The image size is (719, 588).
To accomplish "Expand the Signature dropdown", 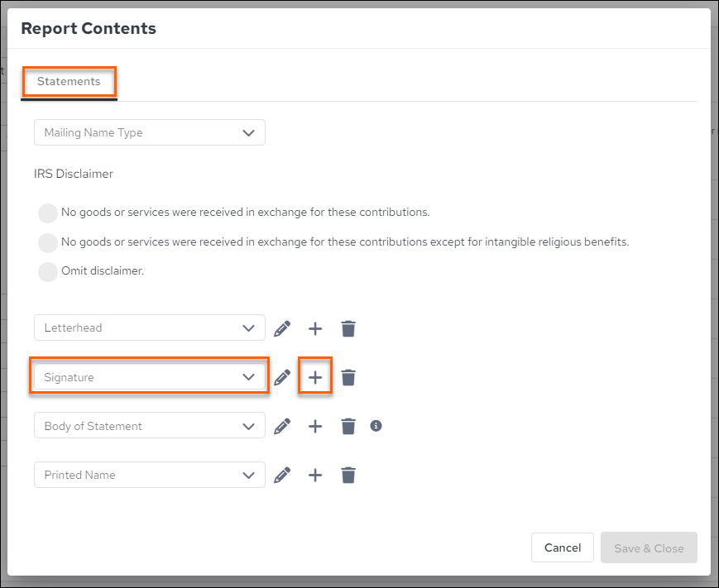I will [150, 377].
